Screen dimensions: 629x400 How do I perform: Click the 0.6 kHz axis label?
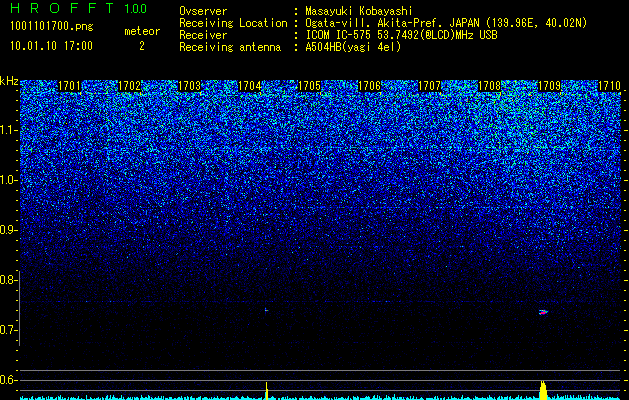[8, 380]
